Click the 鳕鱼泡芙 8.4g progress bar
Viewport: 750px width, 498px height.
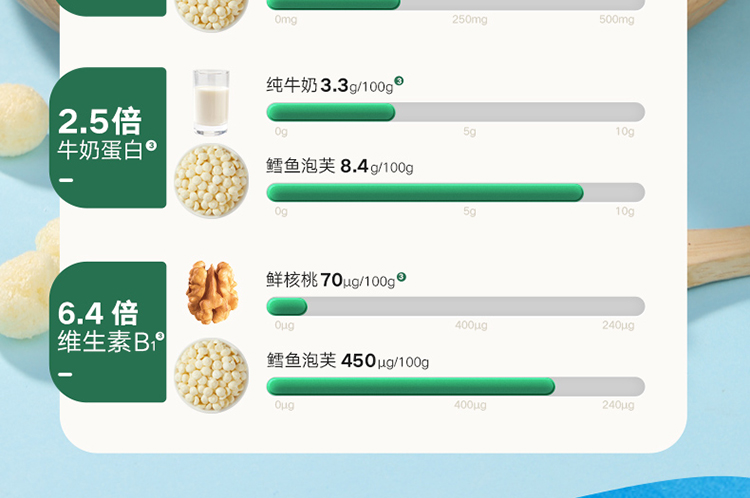tap(455, 192)
